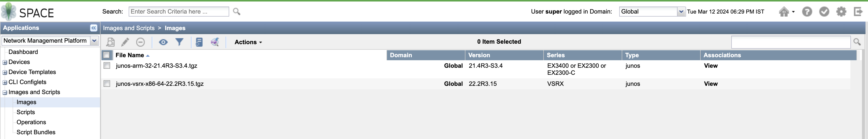
Task: Expand the Devices tree node
Action: click(5, 62)
